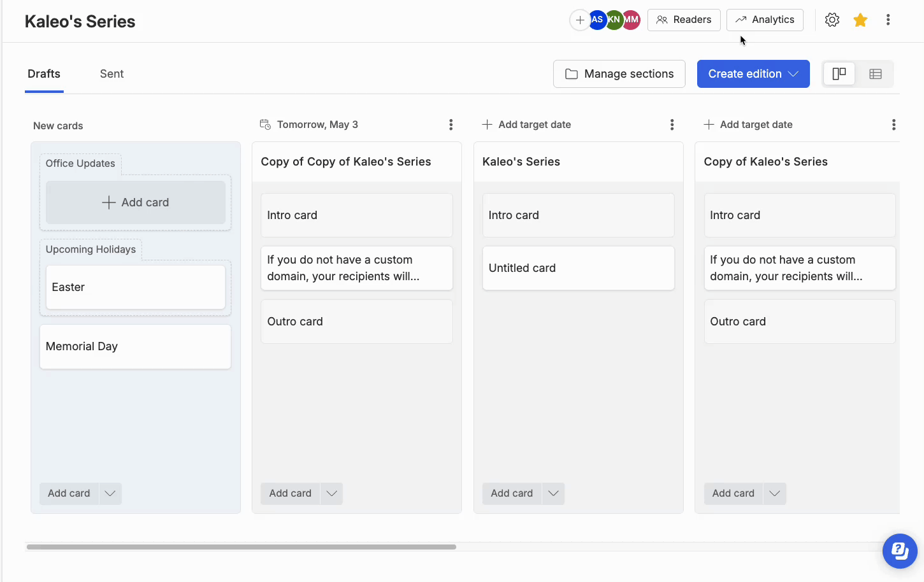924x582 pixels.
Task: Expand Add card options in New cards column
Action: 110,493
